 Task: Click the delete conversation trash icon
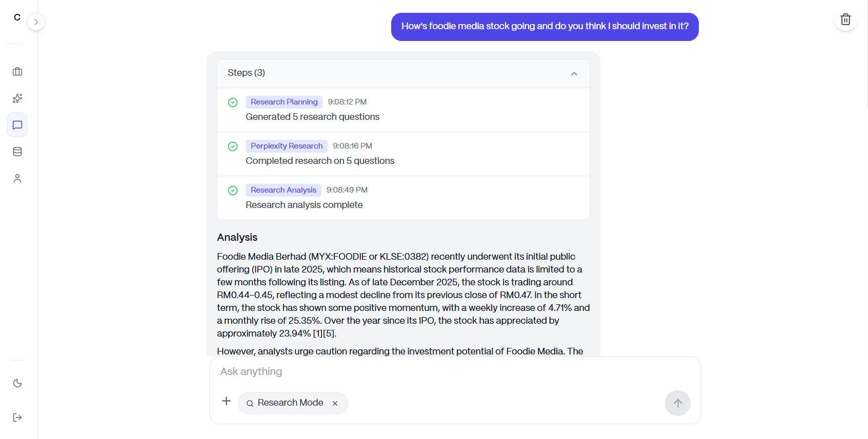[845, 19]
